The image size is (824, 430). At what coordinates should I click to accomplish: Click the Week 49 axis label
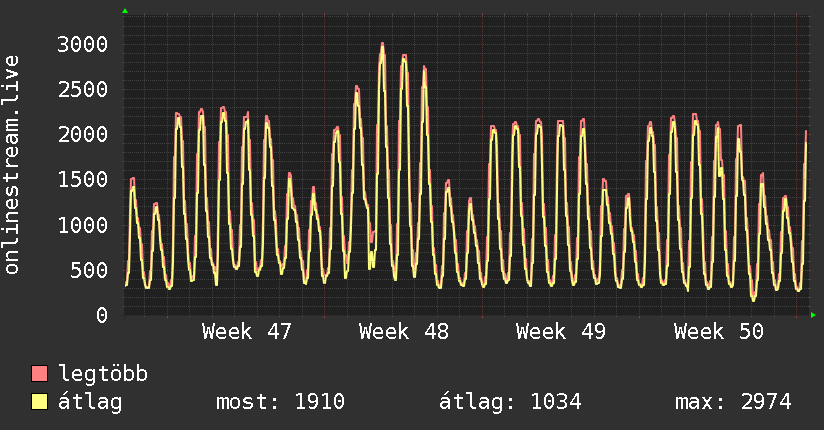pyautogui.click(x=561, y=332)
